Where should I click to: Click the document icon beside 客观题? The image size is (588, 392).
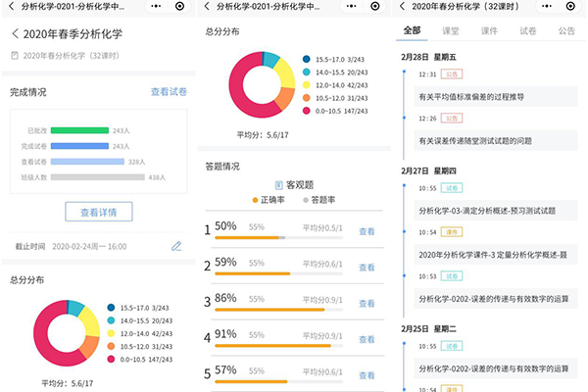(x=279, y=184)
